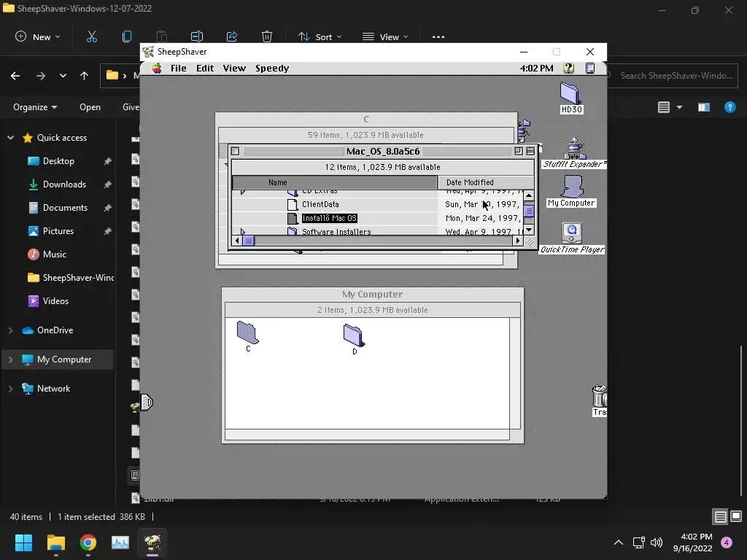Click the horizontal scrollbar left arrow

pos(237,241)
